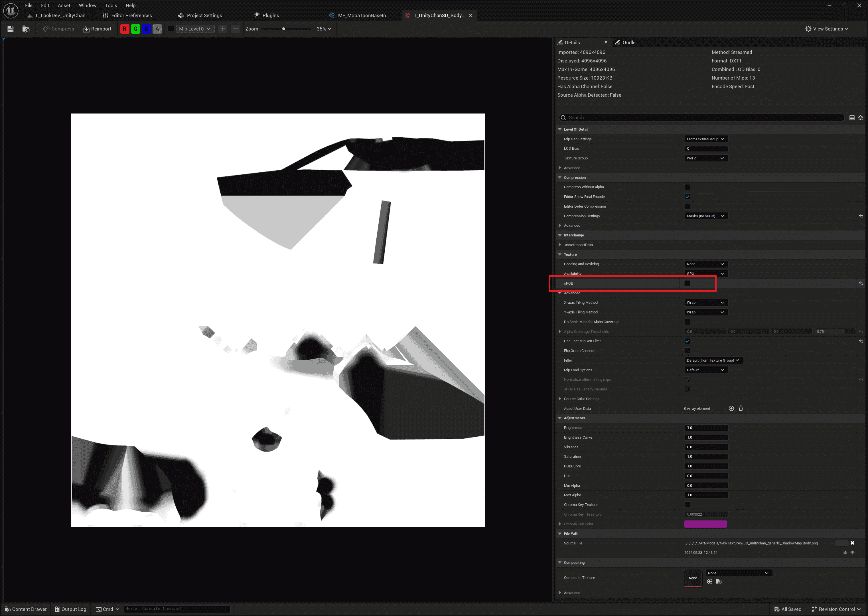Viewport: 868px width, 616px height.
Task: Enable Editor Defer Compression checkbox
Action: tap(687, 206)
